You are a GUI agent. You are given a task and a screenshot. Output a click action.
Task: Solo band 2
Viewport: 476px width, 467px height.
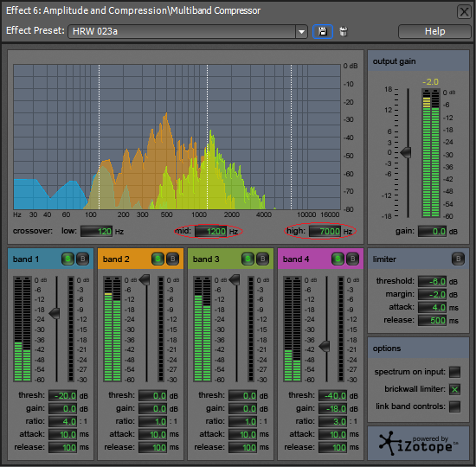(x=158, y=259)
